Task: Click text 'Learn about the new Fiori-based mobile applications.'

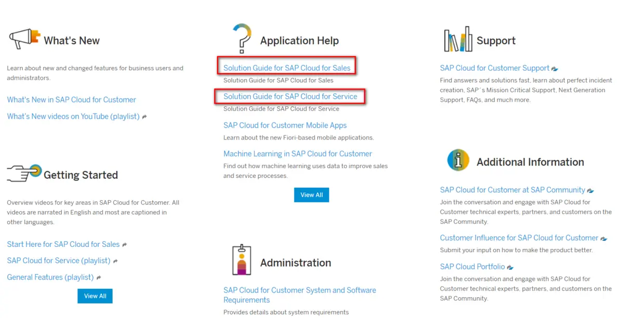Action: [299, 137]
